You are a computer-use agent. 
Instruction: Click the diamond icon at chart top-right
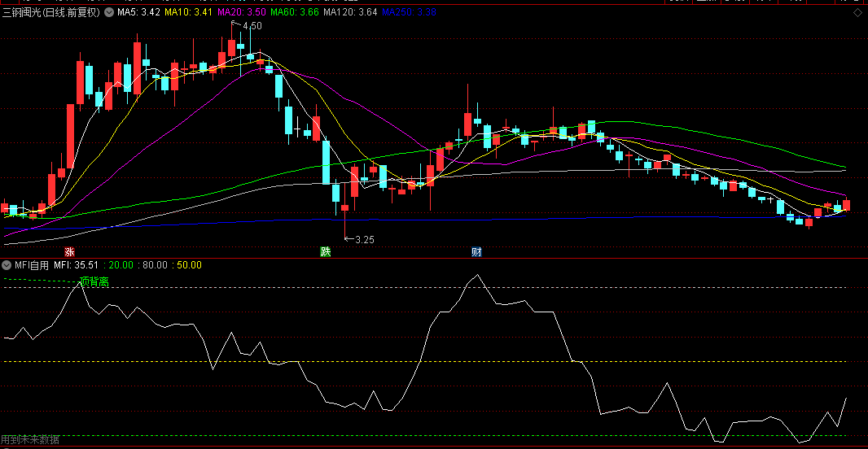[x=857, y=12]
